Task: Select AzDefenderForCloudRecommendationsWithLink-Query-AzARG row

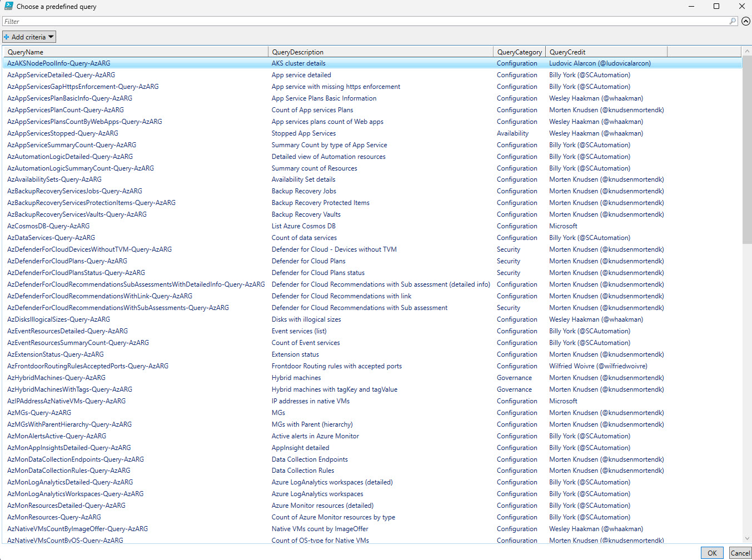Action: pyautogui.click(x=372, y=296)
